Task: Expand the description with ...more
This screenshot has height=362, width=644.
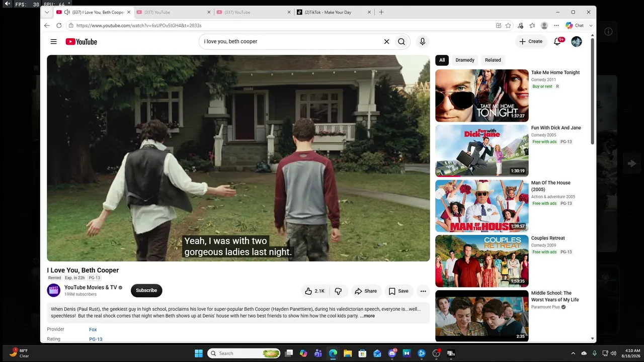Action: (367, 316)
